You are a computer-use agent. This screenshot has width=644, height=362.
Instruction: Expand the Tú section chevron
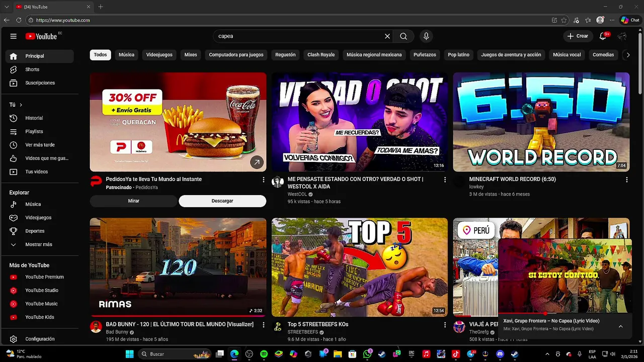point(21,105)
